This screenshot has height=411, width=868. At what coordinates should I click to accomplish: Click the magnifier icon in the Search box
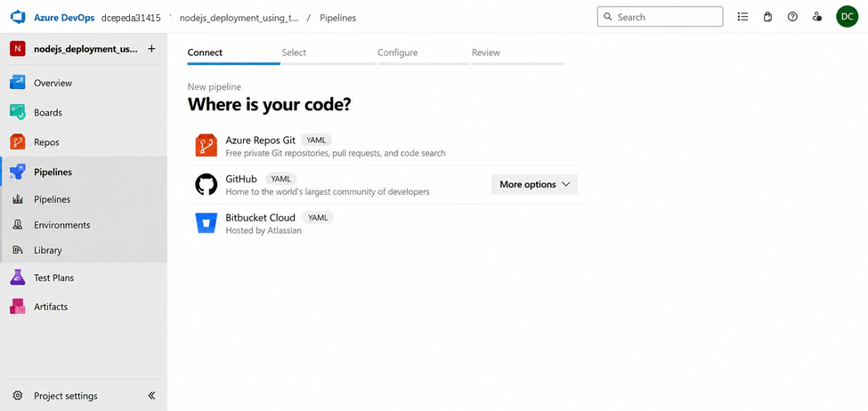(608, 17)
